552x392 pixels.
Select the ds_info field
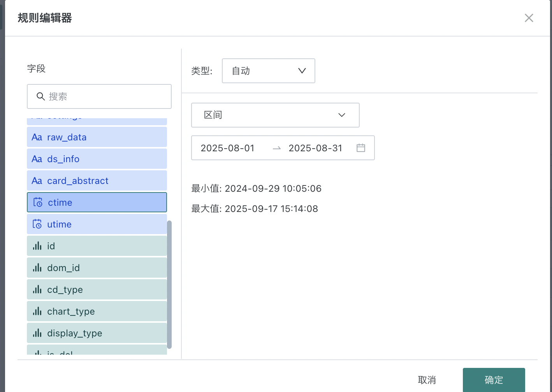click(97, 159)
